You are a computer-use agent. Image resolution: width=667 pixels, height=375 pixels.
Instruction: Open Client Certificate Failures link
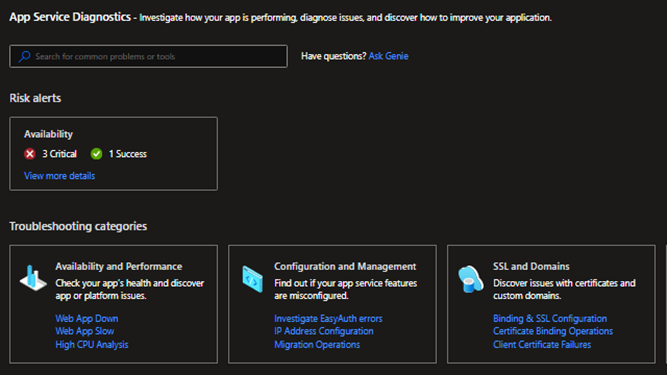click(542, 344)
